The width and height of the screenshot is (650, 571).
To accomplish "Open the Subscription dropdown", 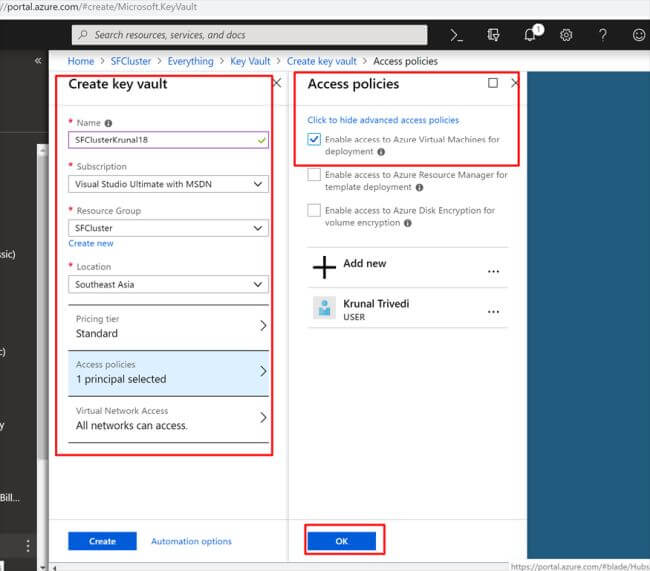I will [168, 184].
